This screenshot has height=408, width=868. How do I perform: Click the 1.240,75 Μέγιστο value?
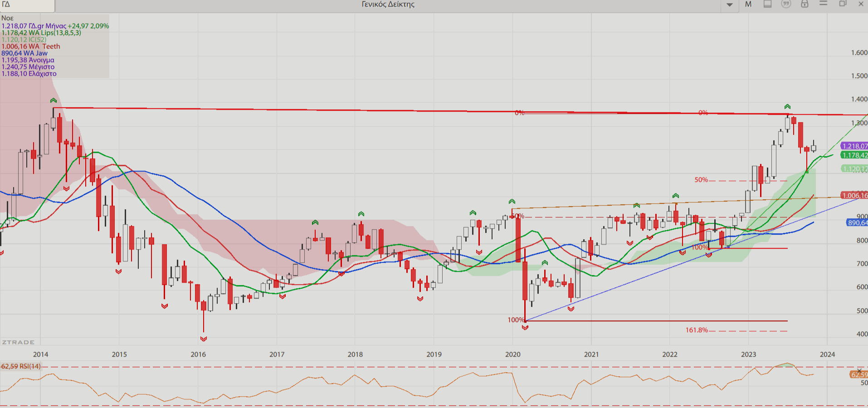[28, 67]
